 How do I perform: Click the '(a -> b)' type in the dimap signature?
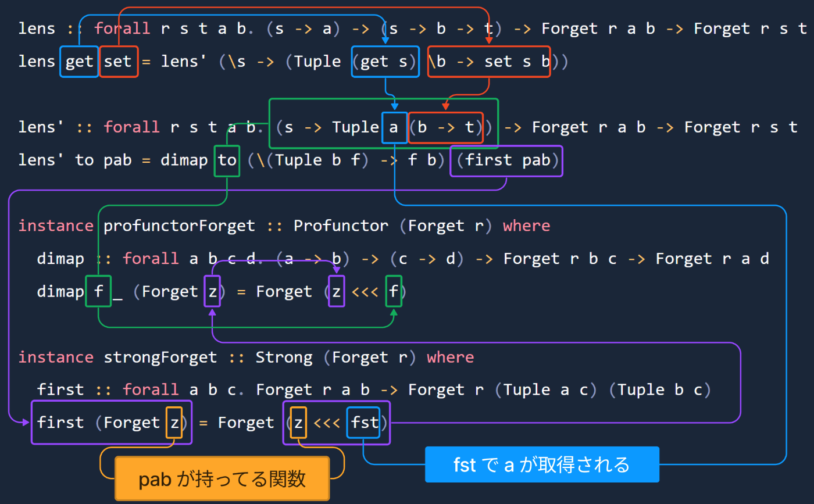click(x=313, y=259)
